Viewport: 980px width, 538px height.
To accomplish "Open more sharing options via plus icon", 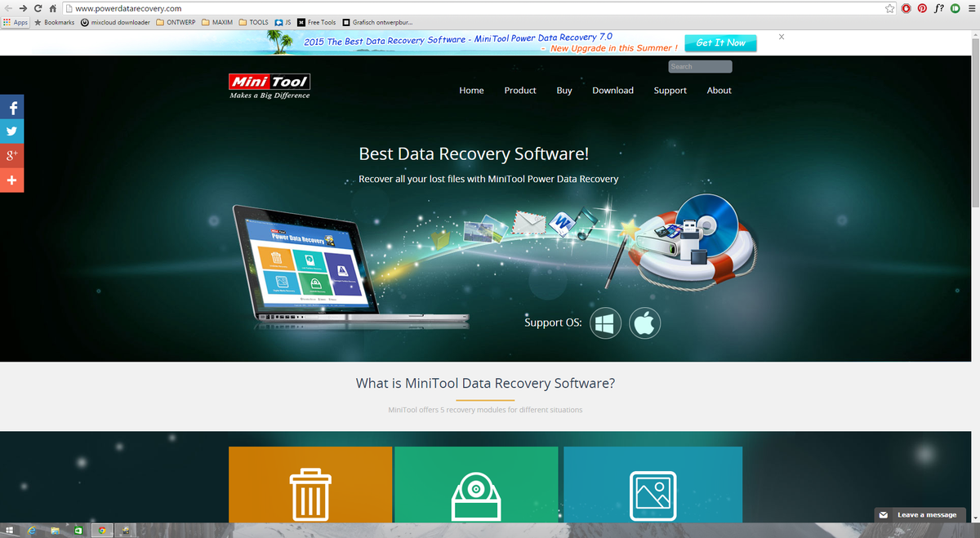I will tap(11, 180).
